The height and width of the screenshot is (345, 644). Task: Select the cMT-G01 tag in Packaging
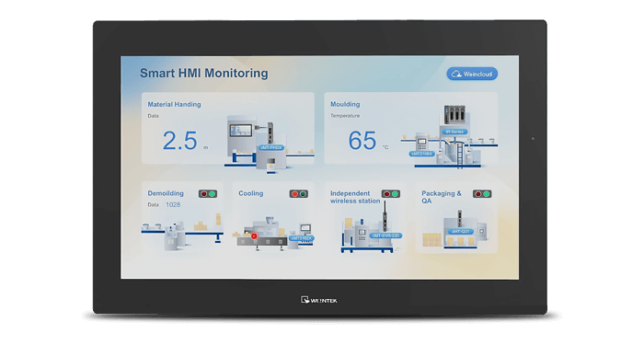[x=460, y=231]
